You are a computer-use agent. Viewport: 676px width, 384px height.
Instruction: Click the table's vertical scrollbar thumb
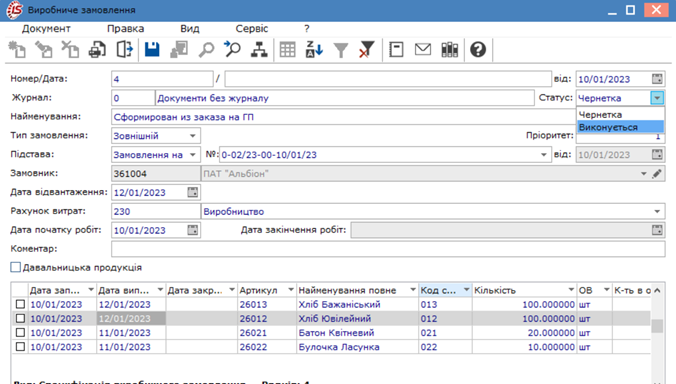(657, 326)
